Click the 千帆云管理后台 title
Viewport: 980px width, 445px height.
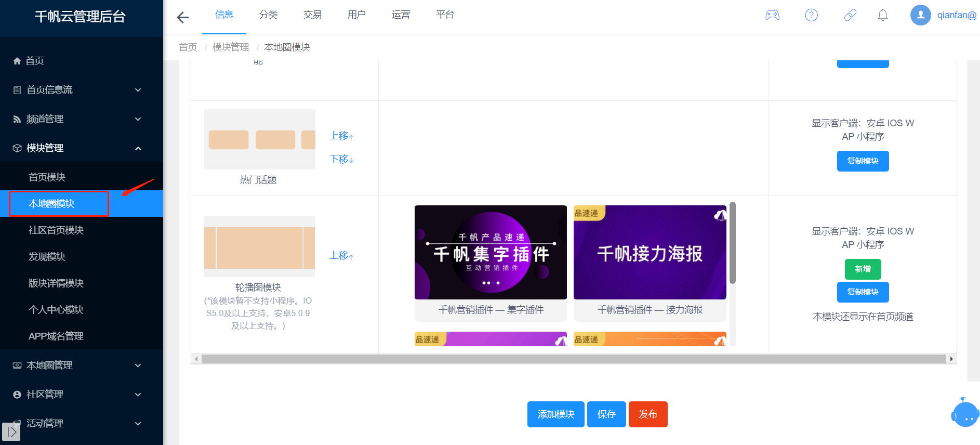pos(81,17)
